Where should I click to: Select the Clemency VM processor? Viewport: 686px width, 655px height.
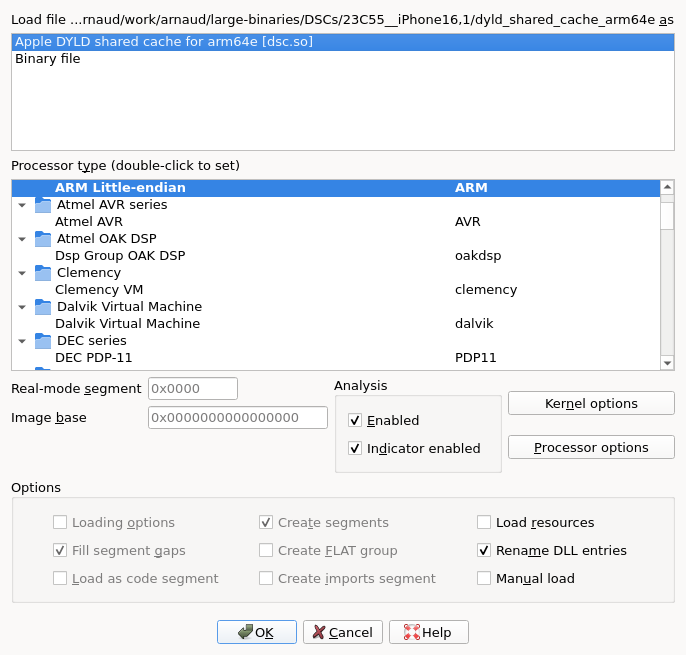point(336,290)
